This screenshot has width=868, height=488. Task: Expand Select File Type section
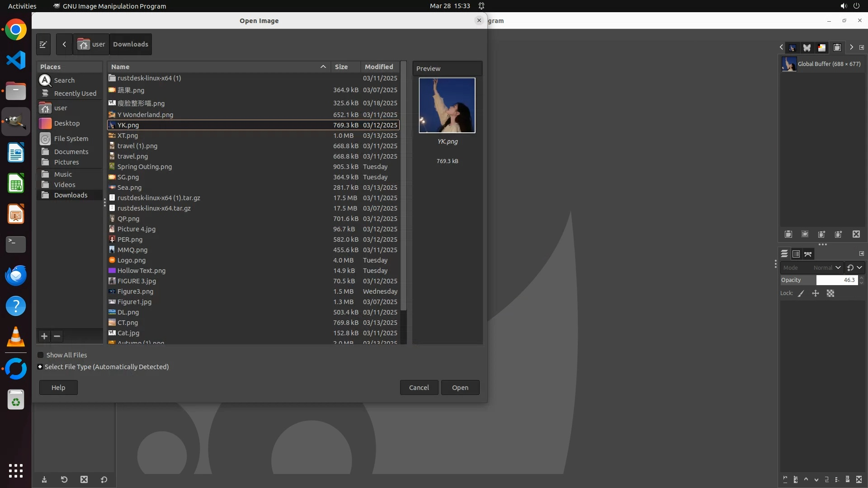pyautogui.click(x=40, y=367)
